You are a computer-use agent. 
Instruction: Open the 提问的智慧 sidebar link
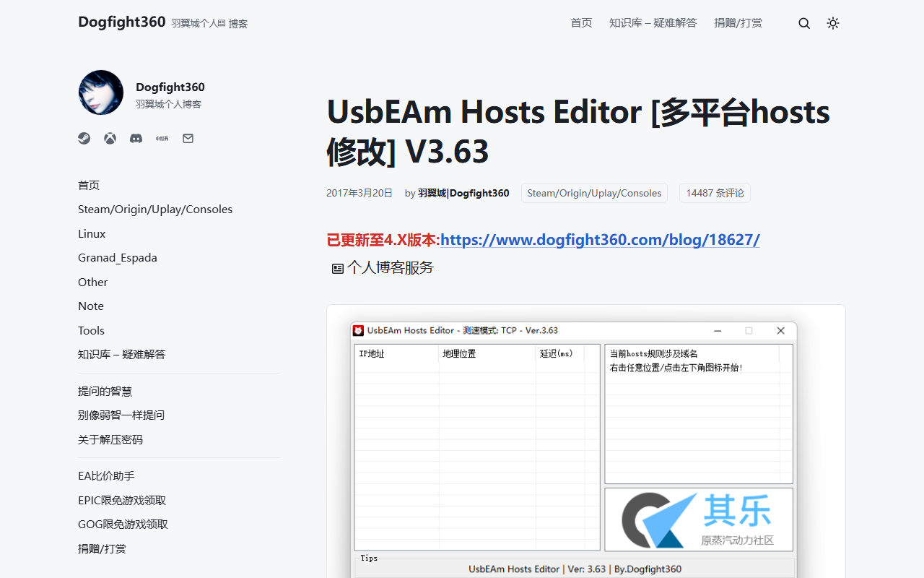click(105, 391)
